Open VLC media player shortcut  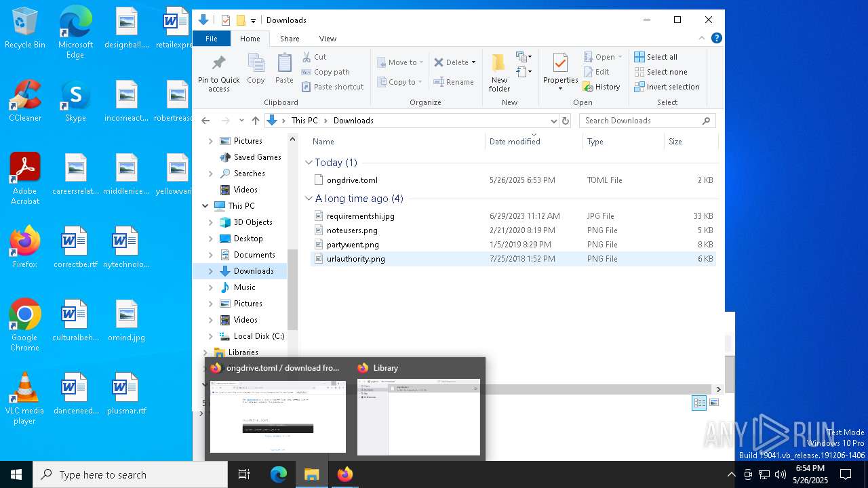tap(24, 399)
